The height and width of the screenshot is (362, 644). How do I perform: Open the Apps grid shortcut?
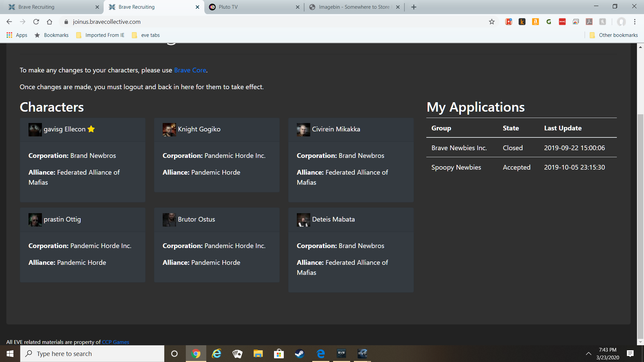17,35
